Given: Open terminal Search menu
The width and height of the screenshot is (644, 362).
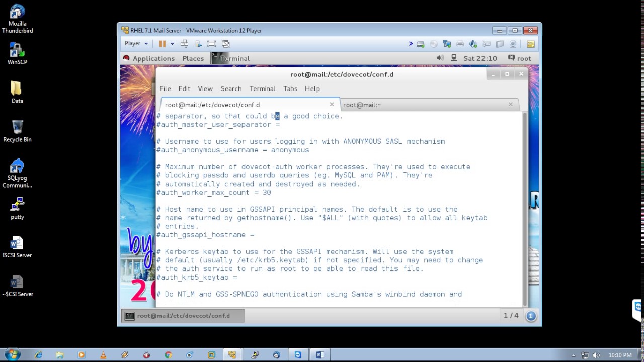Looking at the screenshot, I should (231, 88).
